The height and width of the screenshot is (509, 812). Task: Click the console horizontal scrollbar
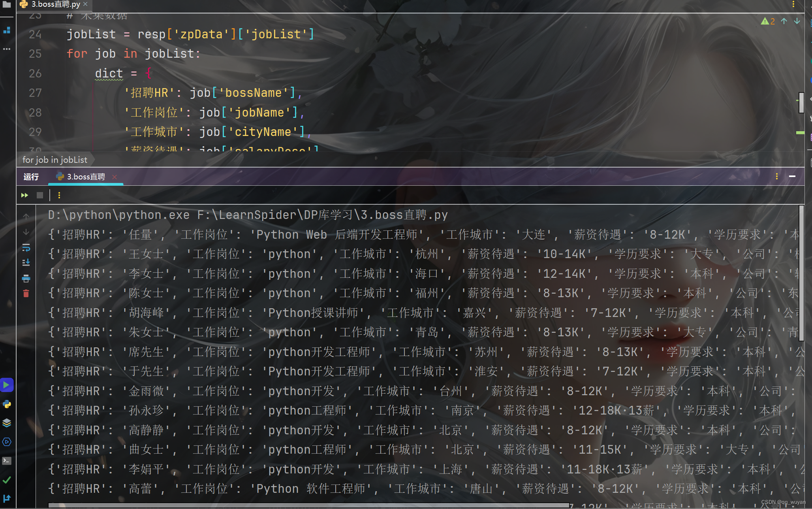tap(308, 505)
